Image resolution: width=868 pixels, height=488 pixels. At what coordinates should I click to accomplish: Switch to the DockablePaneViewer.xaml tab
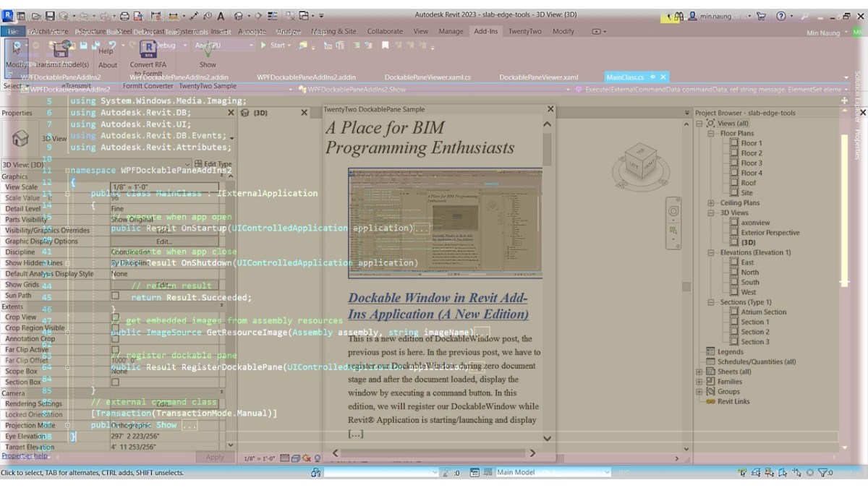coord(538,77)
